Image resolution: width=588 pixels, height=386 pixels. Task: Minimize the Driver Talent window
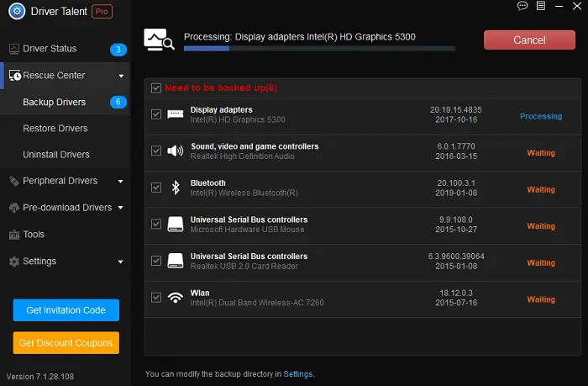tap(559, 7)
